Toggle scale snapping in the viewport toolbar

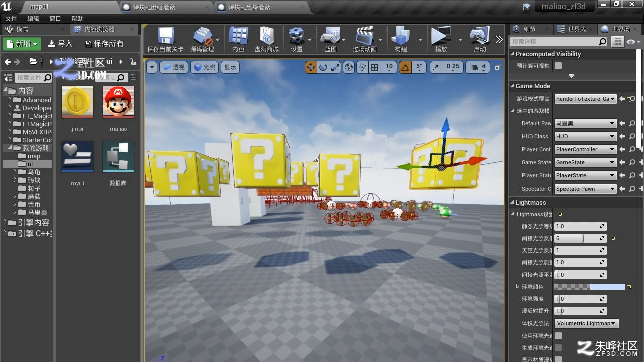pyautogui.click(x=436, y=67)
